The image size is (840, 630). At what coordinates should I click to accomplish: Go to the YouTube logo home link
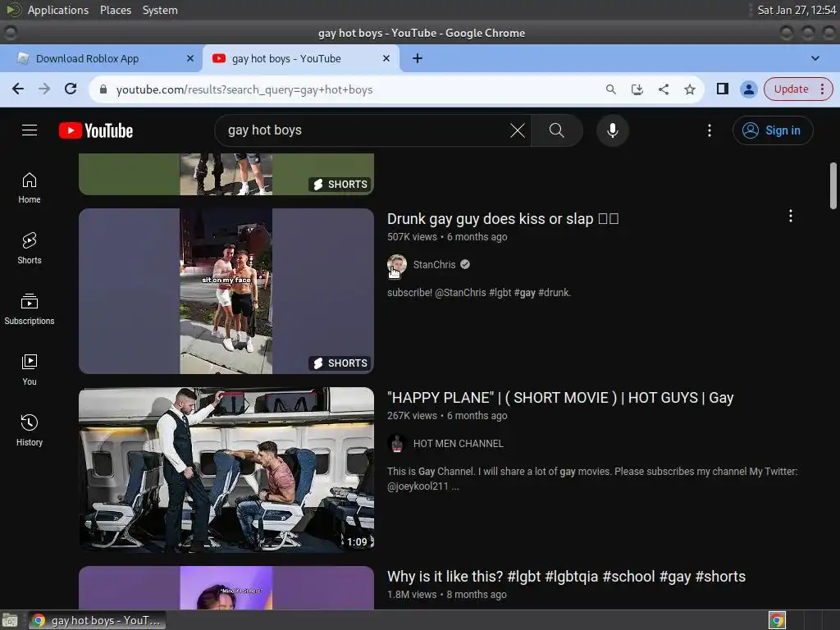click(x=96, y=130)
